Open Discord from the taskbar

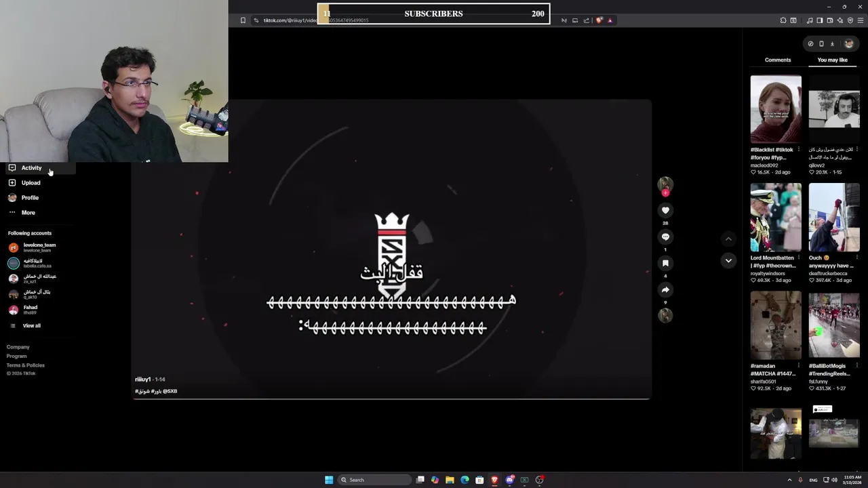[x=509, y=480]
